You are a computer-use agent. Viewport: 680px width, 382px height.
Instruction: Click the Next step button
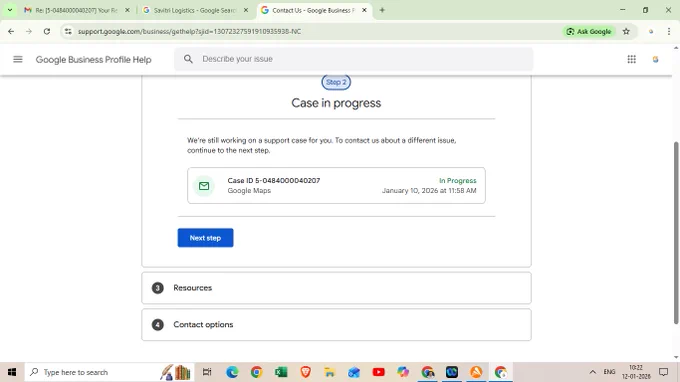point(205,238)
